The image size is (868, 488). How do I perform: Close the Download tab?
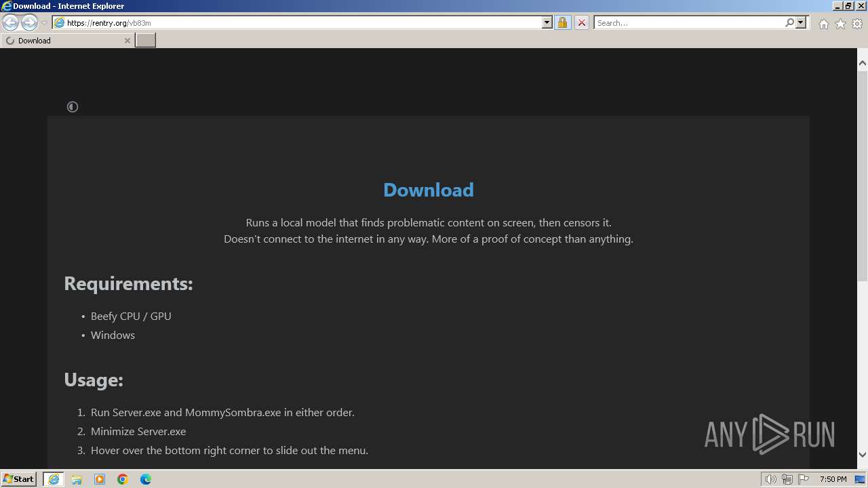[127, 41]
